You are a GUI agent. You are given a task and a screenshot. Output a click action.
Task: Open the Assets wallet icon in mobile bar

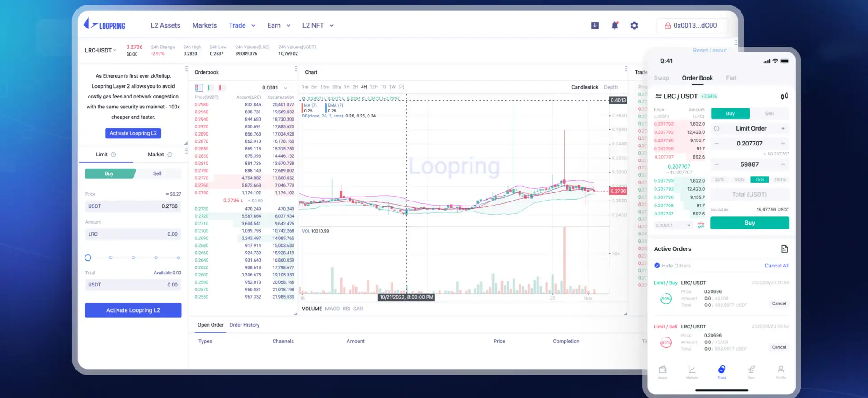pyautogui.click(x=663, y=370)
